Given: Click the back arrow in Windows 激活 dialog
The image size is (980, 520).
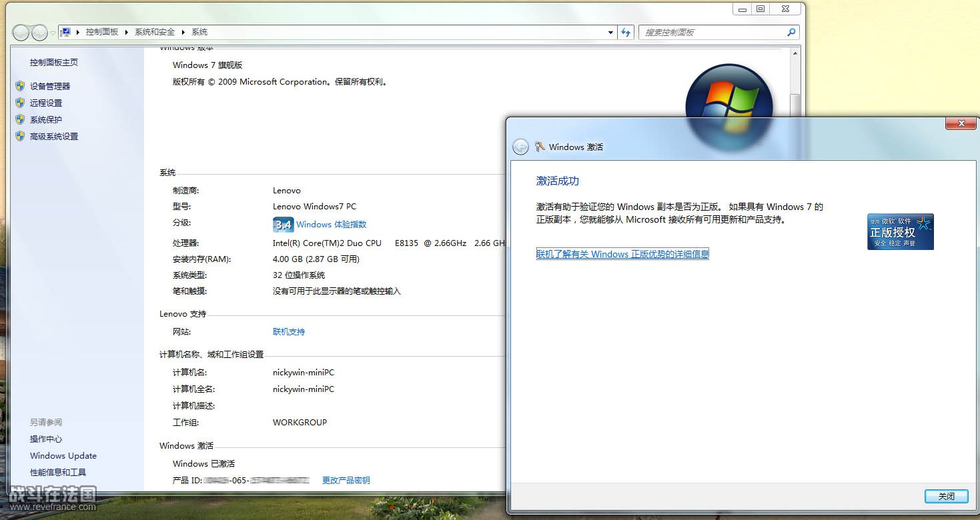Looking at the screenshot, I should click(521, 147).
